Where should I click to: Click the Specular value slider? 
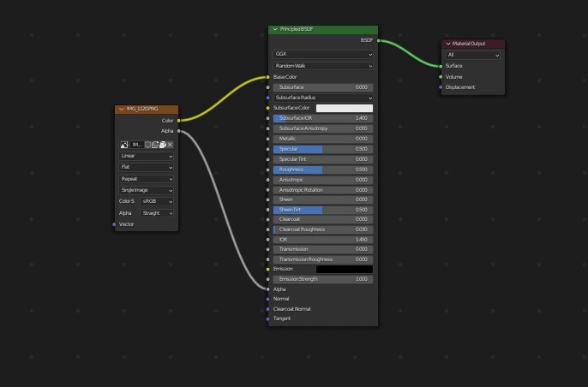coord(322,149)
